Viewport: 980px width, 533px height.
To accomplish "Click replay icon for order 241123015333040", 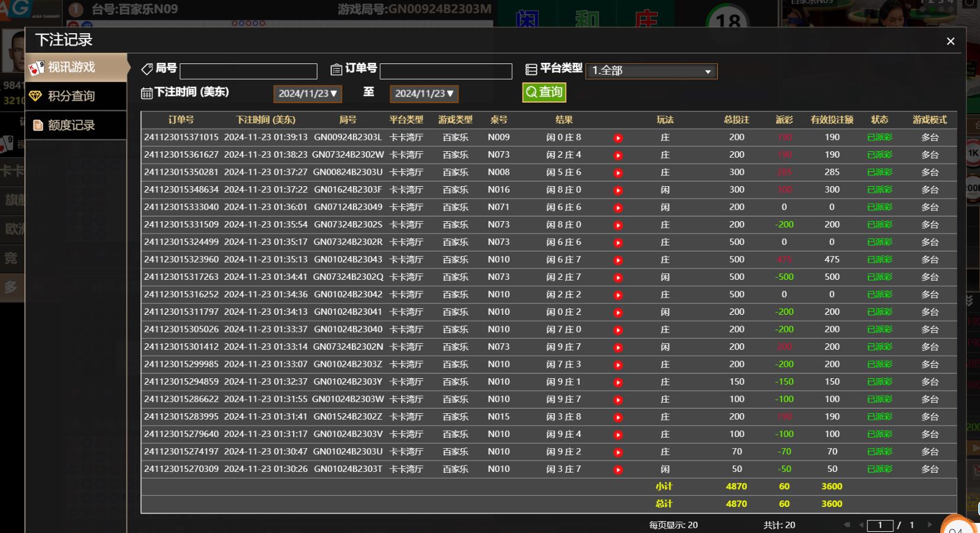I will pos(618,208).
